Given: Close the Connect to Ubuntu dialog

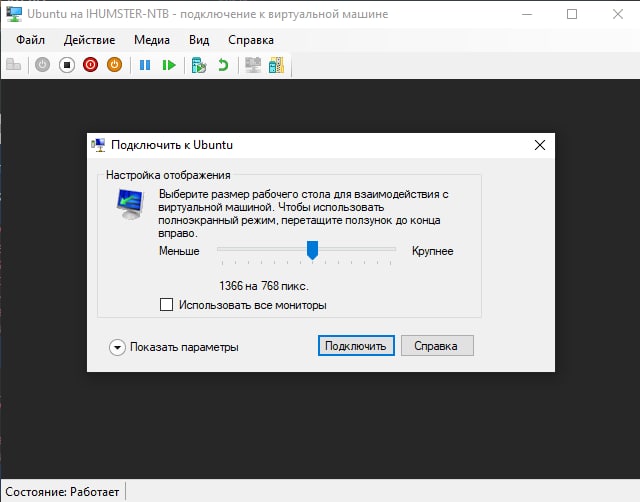Looking at the screenshot, I should pos(540,145).
